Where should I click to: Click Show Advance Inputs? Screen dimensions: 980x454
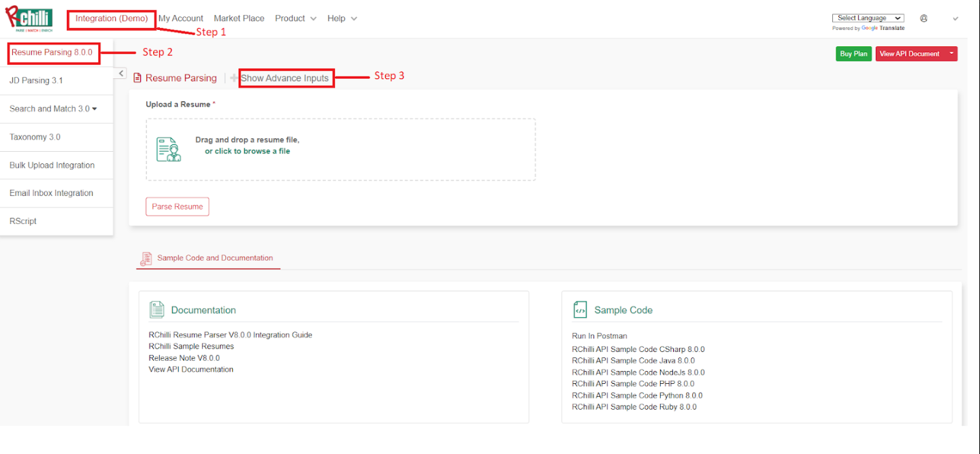pyautogui.click(x=284, y=78)
